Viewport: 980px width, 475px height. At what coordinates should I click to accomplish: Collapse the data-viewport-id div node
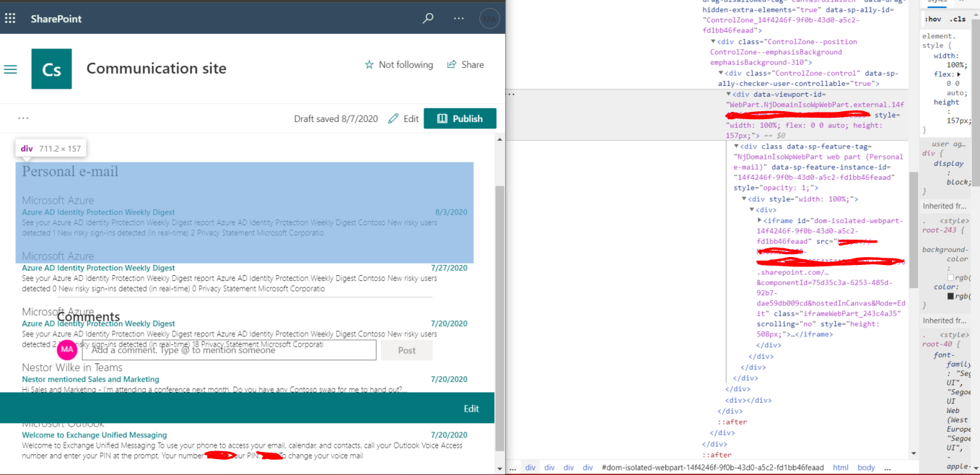coord(728,94)
